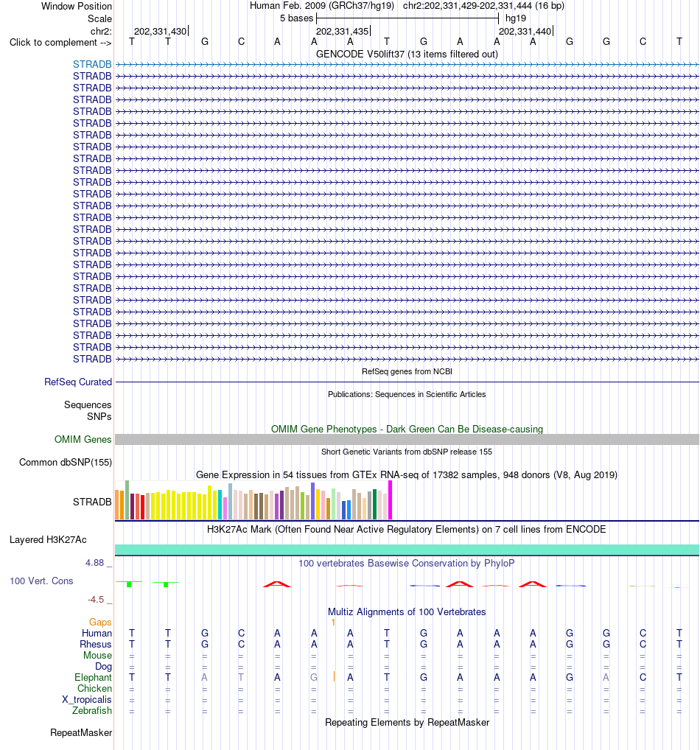Open '100 vertebrates Basewise Conservation by PhyloP' title
Image resolution: width=700 pixels, height=750 pixels.
point(407,563)
